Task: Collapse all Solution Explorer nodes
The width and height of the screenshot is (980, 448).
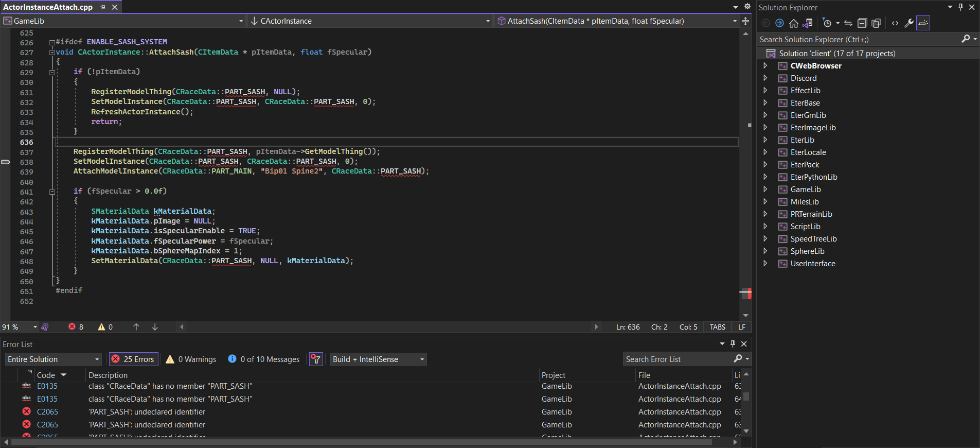Action: 862,23
